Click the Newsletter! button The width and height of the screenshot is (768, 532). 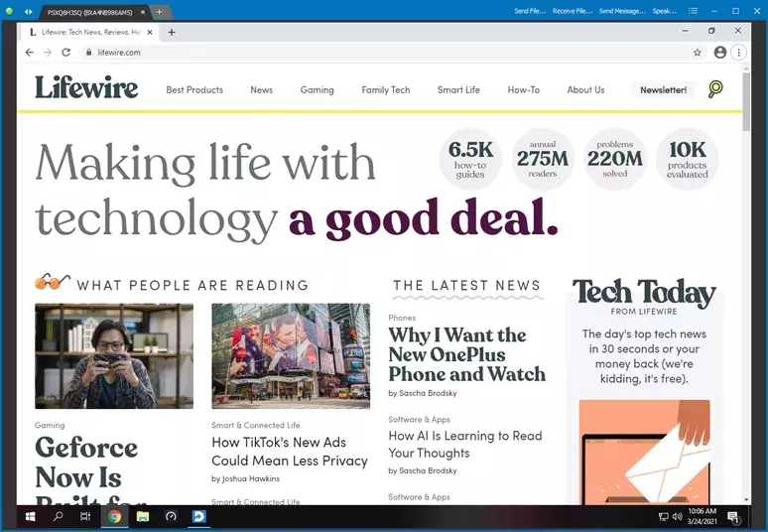(x=663, y=90)
